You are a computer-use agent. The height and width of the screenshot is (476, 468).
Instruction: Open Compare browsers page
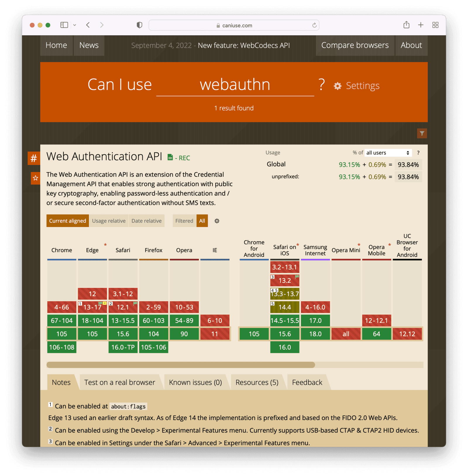click(x=355, y=45)
